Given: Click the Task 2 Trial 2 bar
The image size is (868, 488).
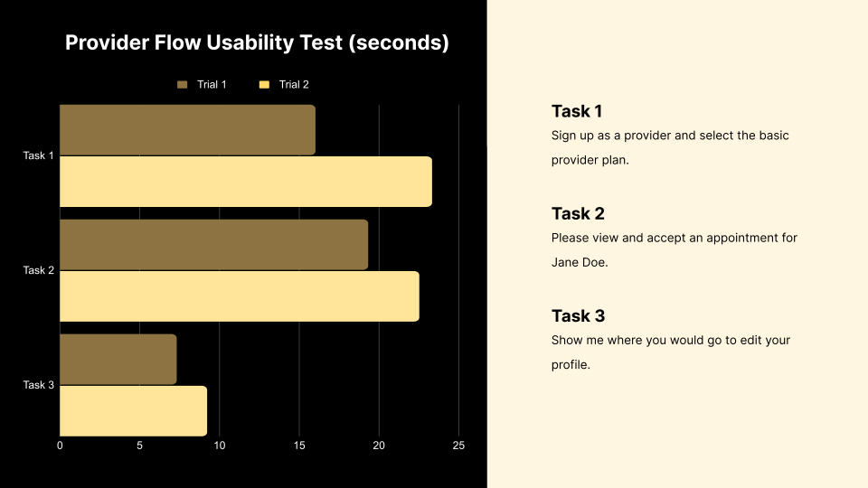Looking at the screenshot, I should (239, 296).
